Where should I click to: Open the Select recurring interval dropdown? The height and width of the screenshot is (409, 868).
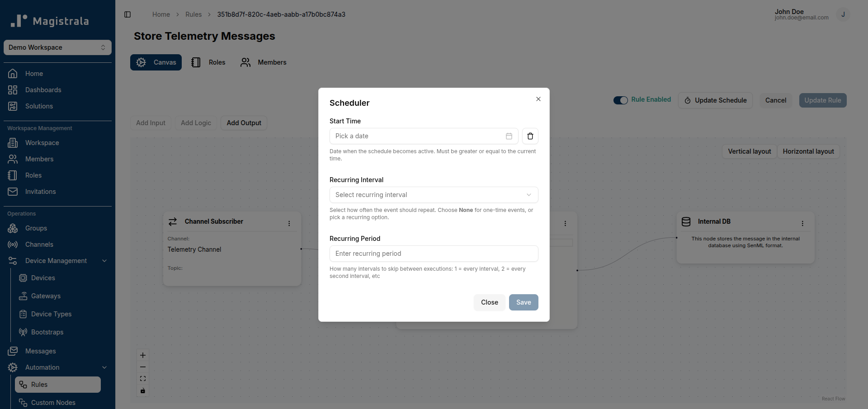click(434, 195)
